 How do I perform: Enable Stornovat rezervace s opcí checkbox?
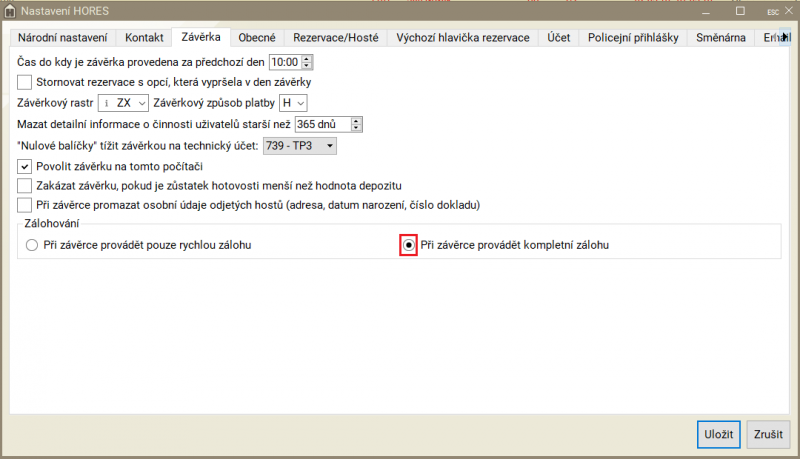point(25,81)
